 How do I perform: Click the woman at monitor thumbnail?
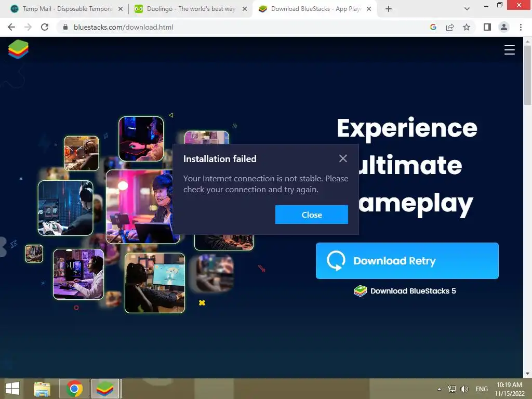point(155,283)
